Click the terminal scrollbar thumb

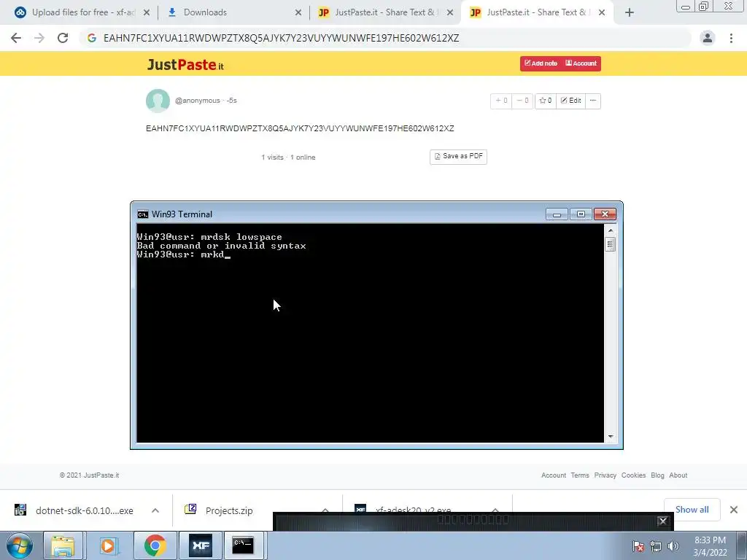pos(611,244)
